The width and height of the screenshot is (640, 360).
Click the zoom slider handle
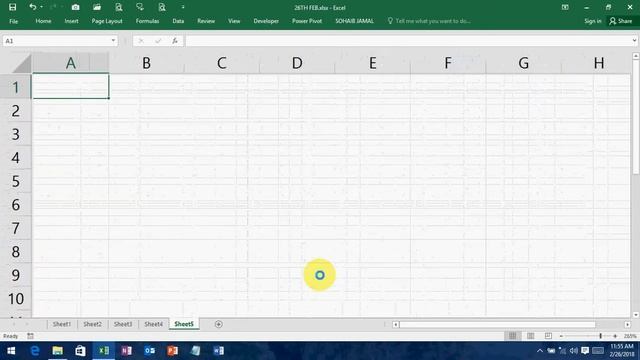[x=600, y=336]
